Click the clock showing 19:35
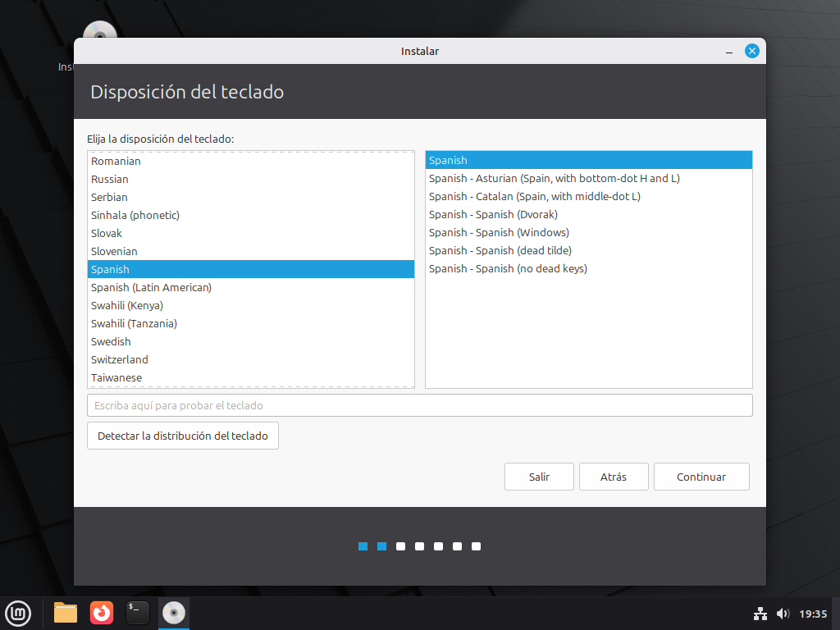Image resolution: width=840 pixels, height=630 pixels. tap(813, 614)
